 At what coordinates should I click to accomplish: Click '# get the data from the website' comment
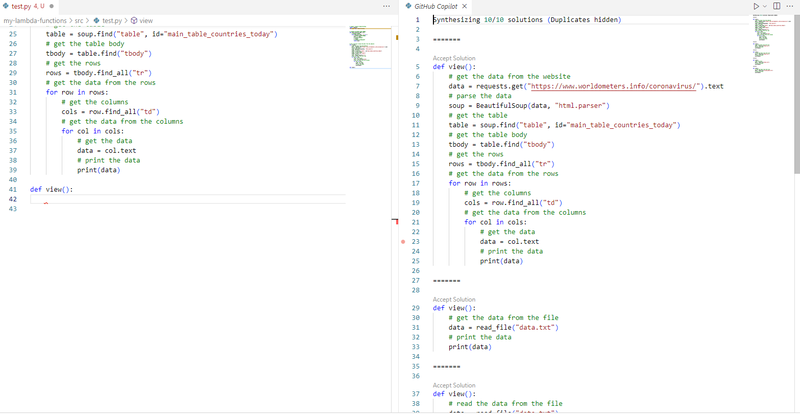point(510,77)
